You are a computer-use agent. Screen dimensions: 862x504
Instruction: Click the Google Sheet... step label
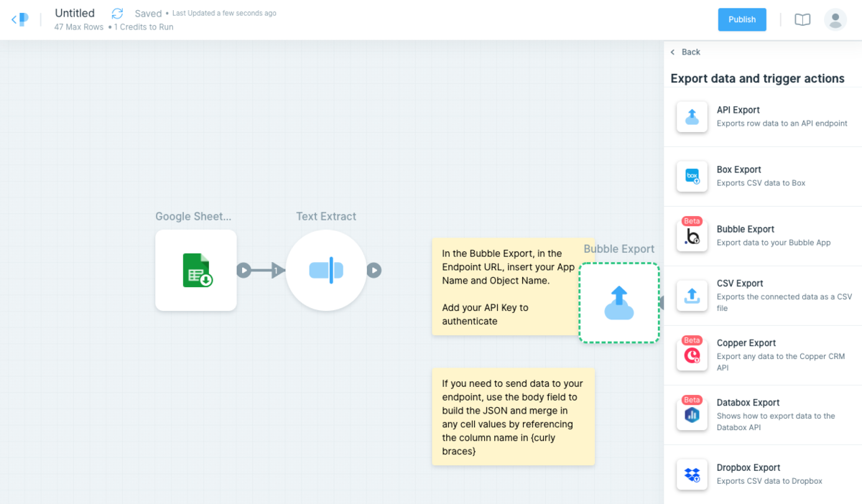coord(194,216)
